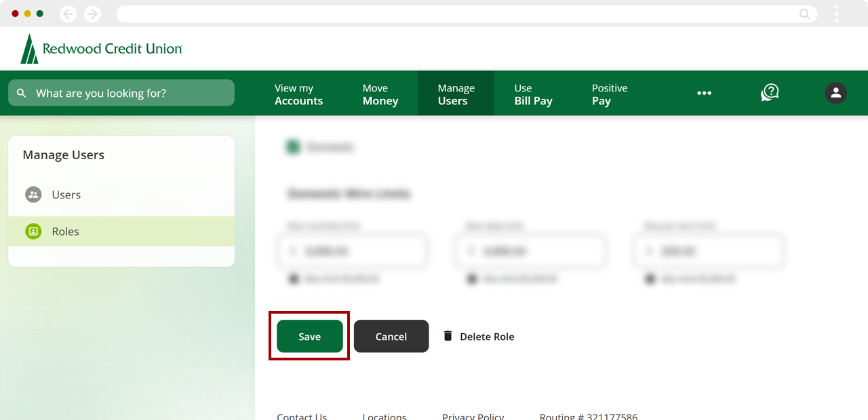
Task: Click the middle blurred wire limit field
Action: point(530,251)
